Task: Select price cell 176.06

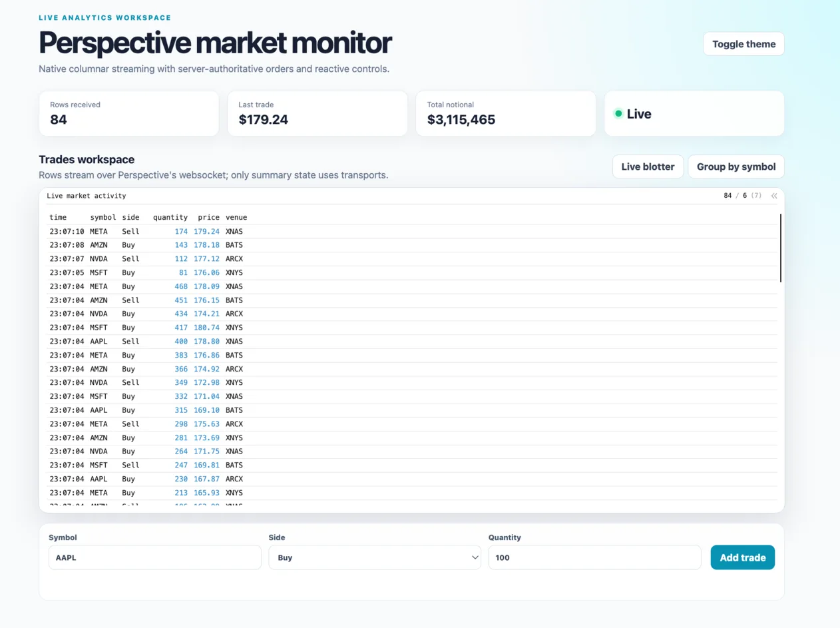Action: pos(206,272)
